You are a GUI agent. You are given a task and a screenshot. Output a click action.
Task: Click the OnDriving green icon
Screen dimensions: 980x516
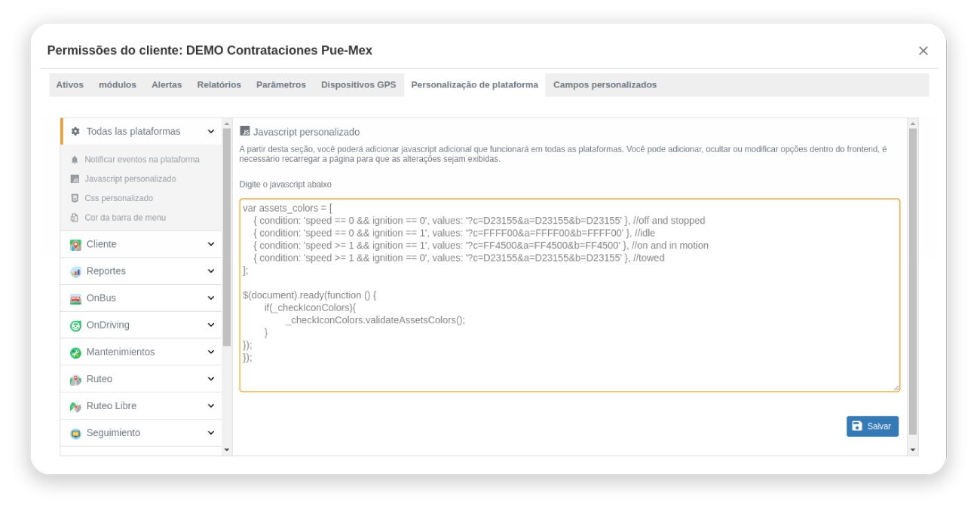(75, 325)
